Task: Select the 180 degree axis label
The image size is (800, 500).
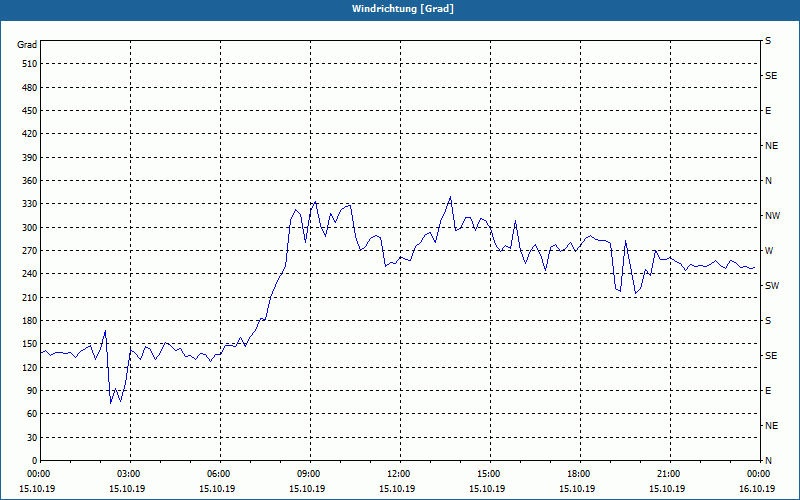Action: [x=29, y=321]
